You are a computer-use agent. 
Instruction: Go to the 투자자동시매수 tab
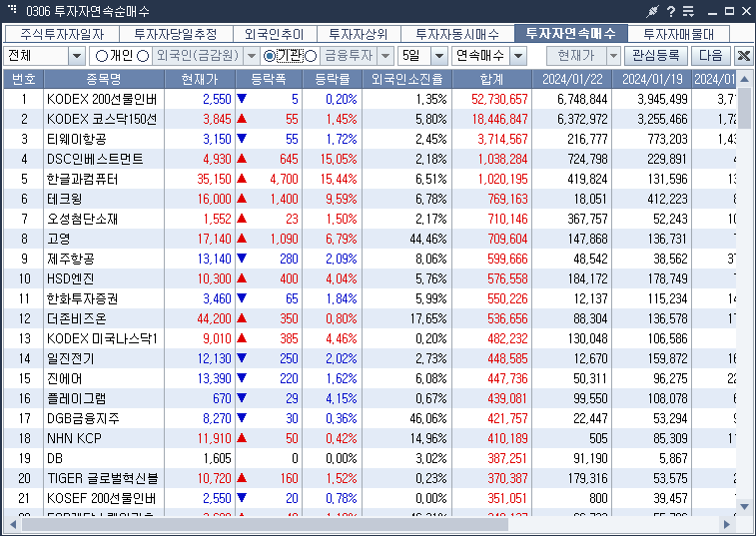(457, 34)
